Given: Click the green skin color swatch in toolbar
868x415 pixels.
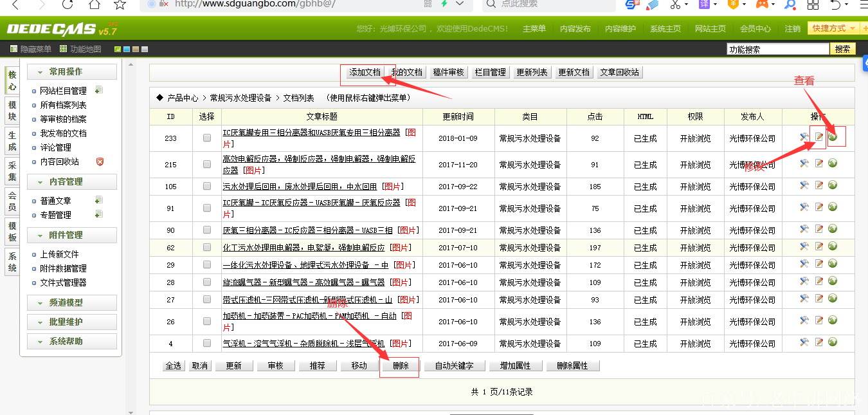Looking at the screenshot, I should (117, 48).
